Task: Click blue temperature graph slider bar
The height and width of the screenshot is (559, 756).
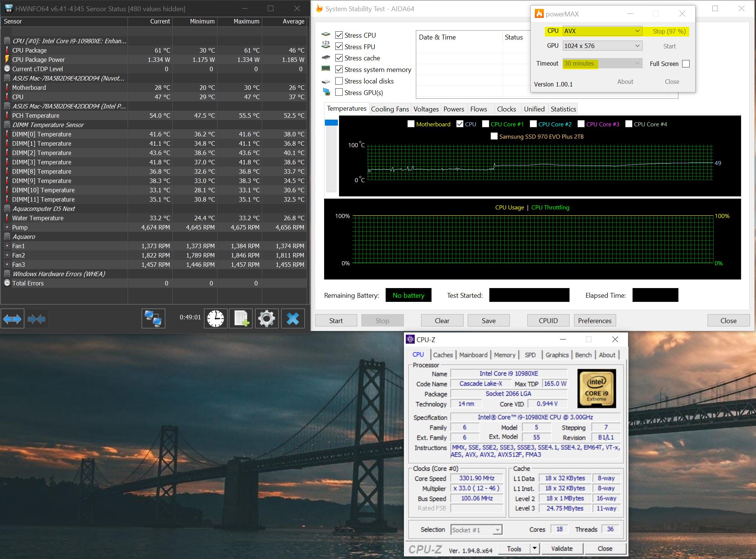Action: pyautogui.click(x=331, y=123)
